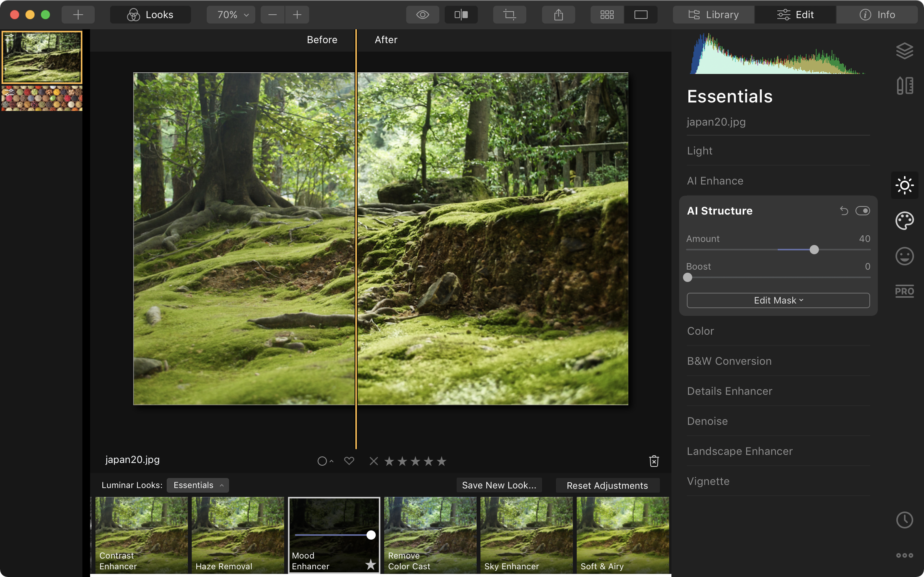Drag the AI Structure Amount slider

(x=813, y=249)
